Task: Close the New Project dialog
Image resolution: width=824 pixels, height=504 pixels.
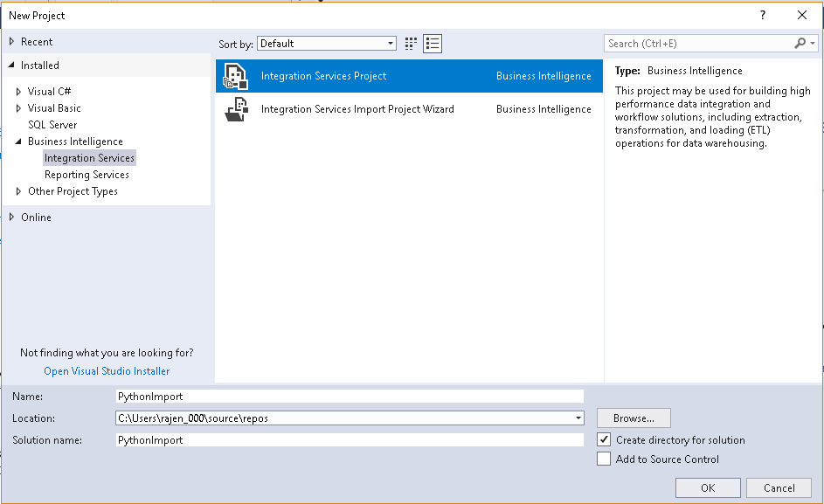Action: 802,15
